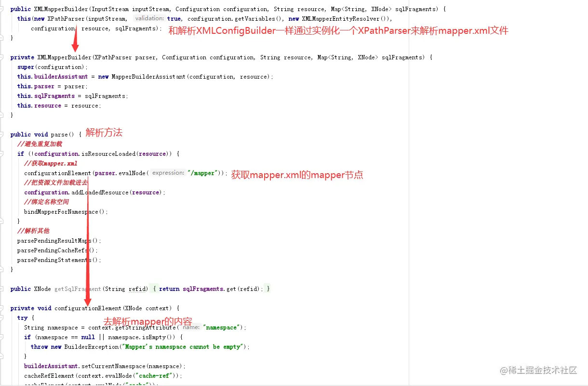This screenshot has height=386, width=588.
Task: Click the 稀土掘金技术社区 watermark
Action: point(538,370)
